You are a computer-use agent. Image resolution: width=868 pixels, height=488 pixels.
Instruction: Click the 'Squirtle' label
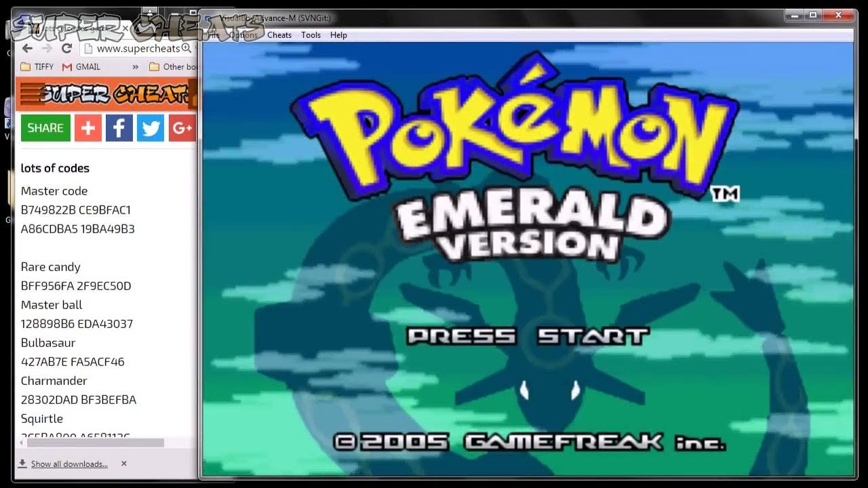[42, 419]
